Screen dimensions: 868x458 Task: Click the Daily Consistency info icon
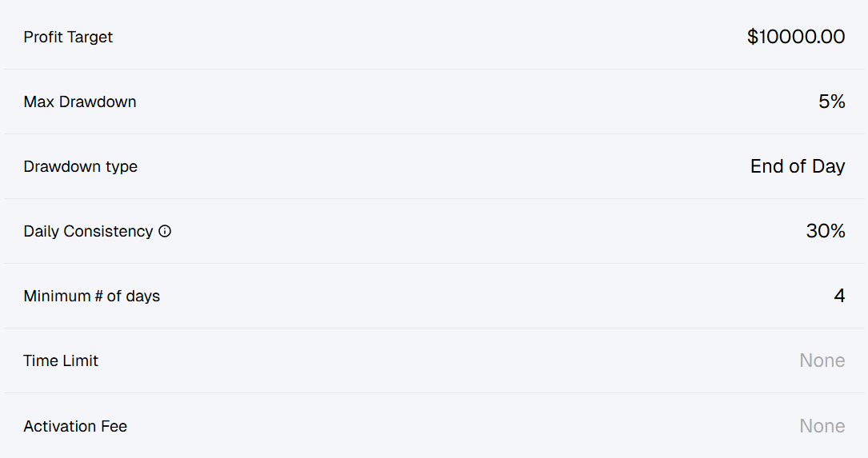tap(165, 231)
